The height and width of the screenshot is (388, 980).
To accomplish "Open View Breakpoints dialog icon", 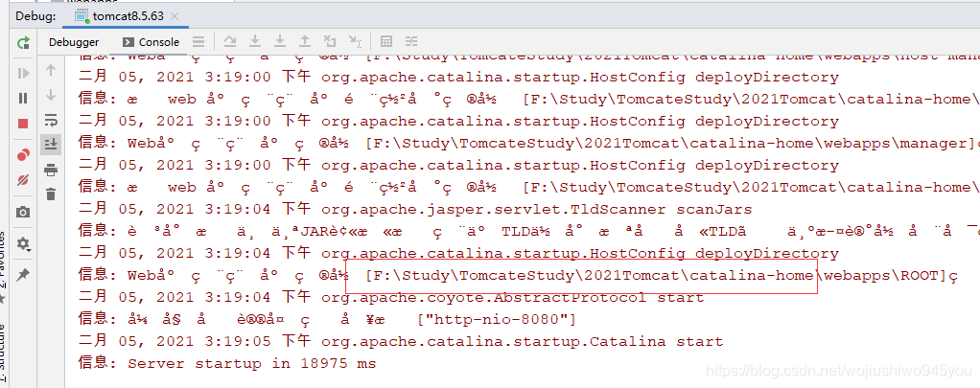I will (x=23, y=154).
